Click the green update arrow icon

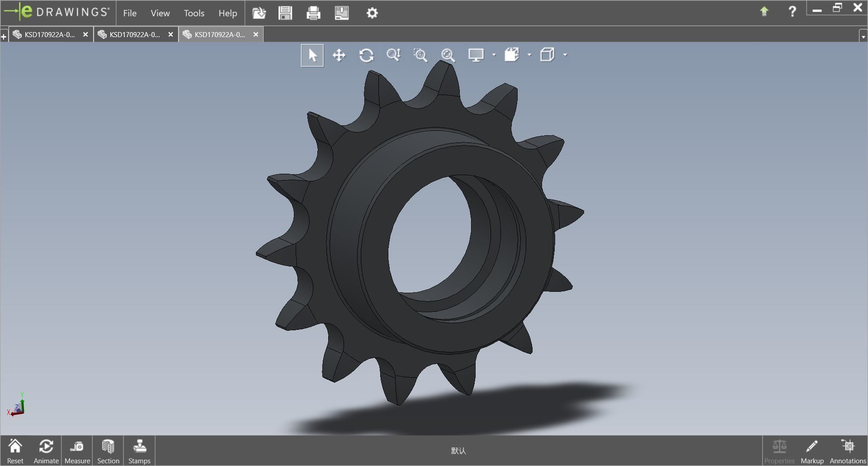764,11
